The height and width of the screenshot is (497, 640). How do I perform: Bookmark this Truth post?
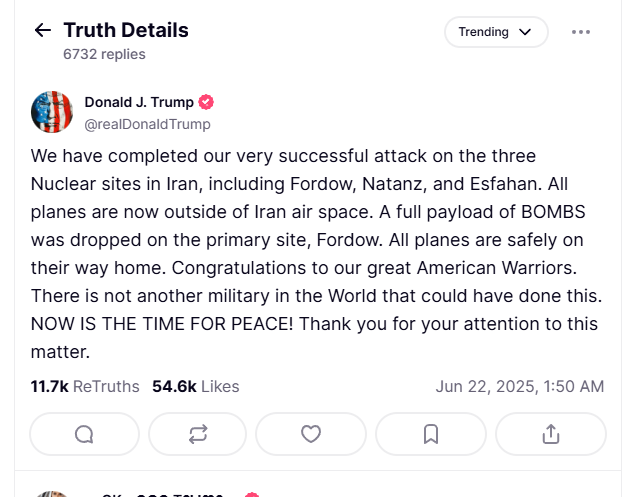(x=431, y=434)
